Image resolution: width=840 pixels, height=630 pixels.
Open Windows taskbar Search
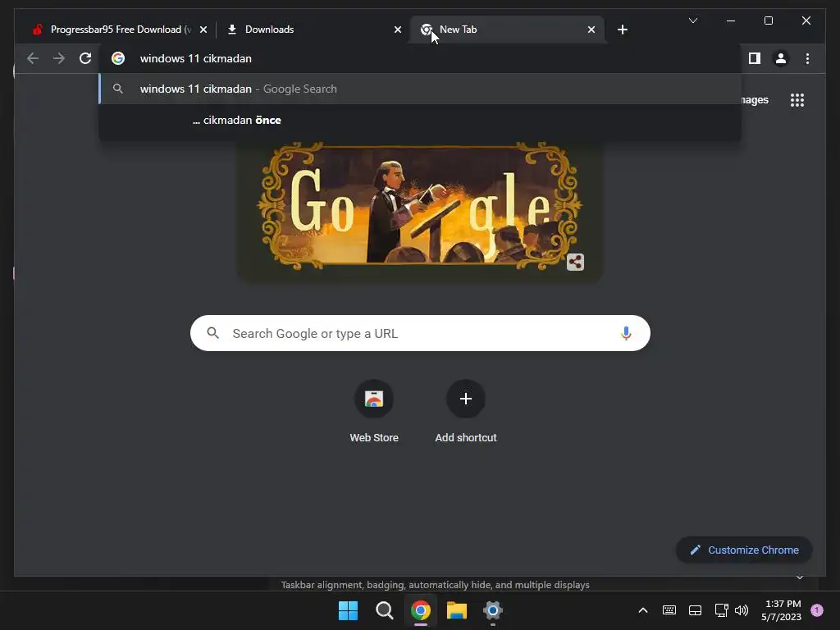click(384, 610)
